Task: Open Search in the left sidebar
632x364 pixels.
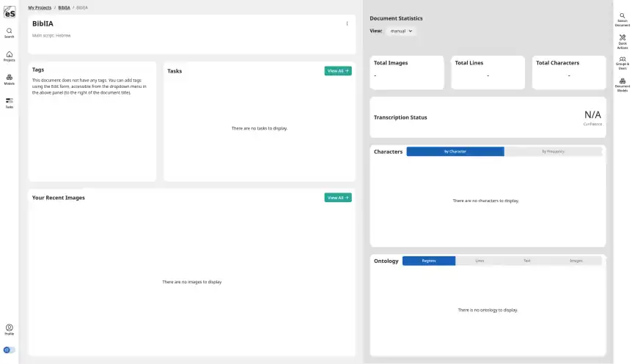Action: click(x=9, y=32)
